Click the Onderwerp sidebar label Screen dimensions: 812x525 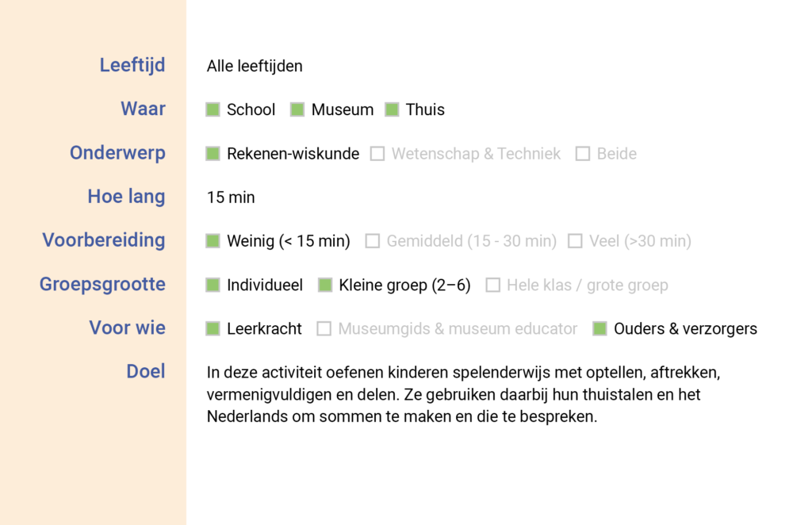point(117,152)
